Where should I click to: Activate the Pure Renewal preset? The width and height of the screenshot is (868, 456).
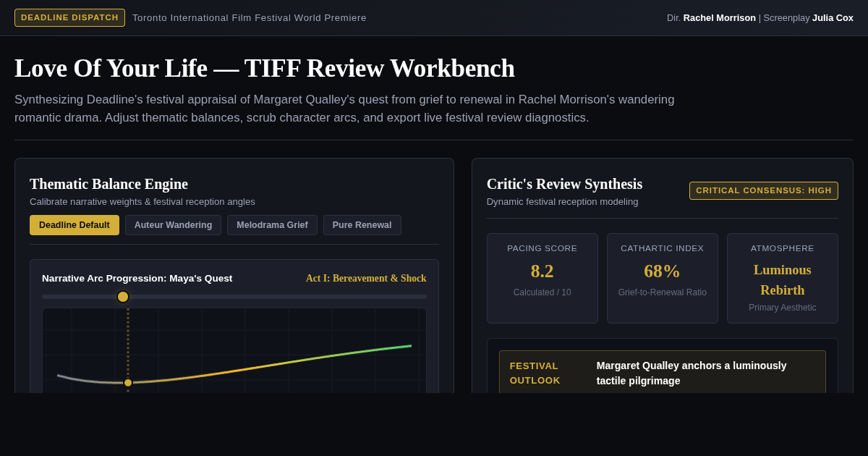(x=362, y=225)
